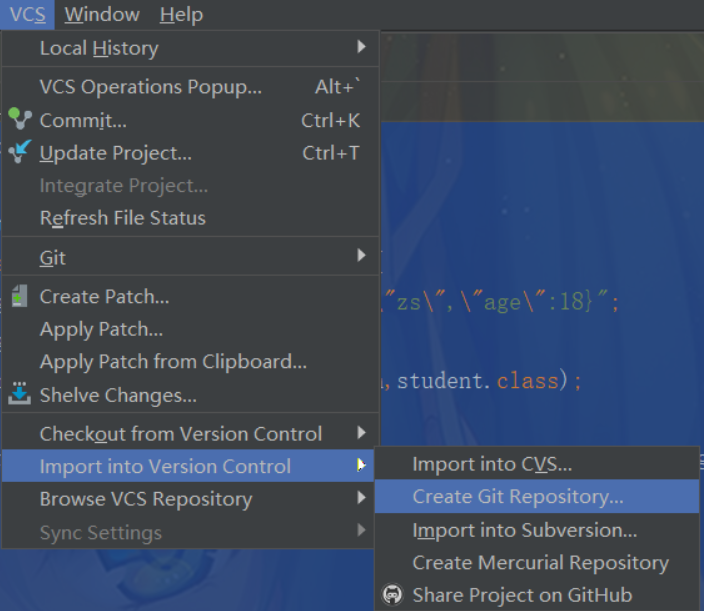Viewport: 704px width, 611px height.
Task: Expand Local History submenu arrow
Action: click(361, 47)
